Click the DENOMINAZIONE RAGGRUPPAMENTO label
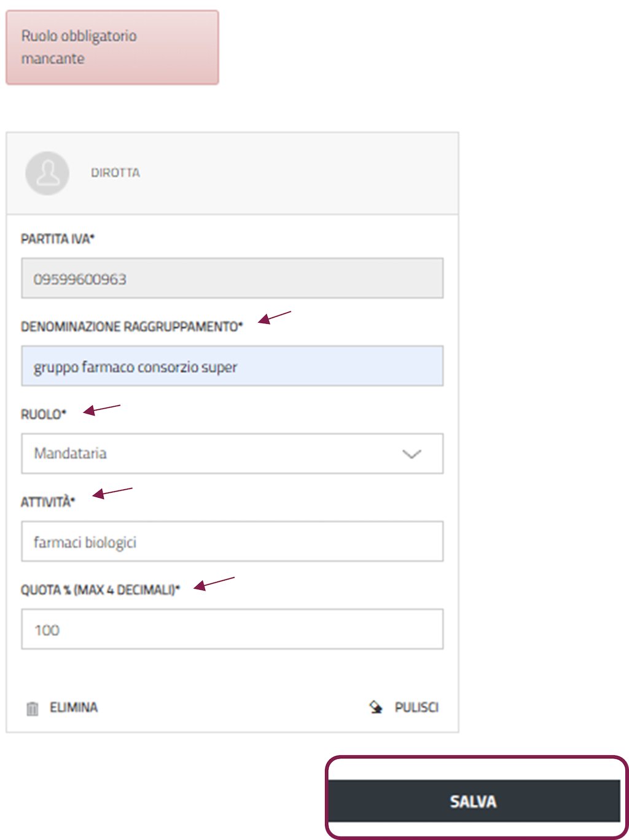The width and height of the screenshot is (629, 840). tap(131, 327)
